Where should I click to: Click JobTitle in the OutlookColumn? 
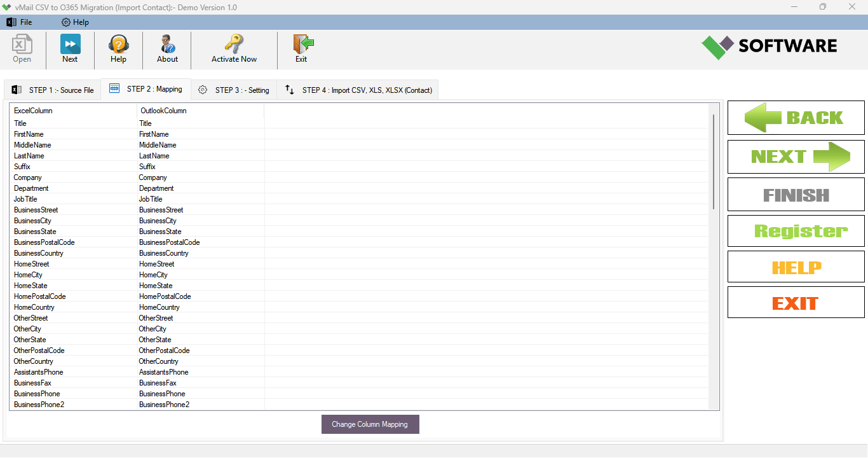(x=151, y=199)
